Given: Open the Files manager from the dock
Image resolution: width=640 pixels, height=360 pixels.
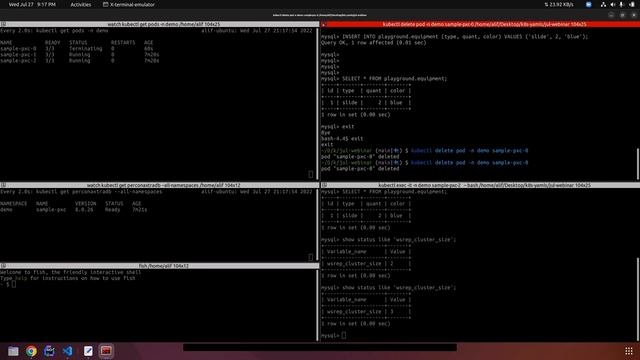Looking at the screenshot, I should (x=13, y=351).
